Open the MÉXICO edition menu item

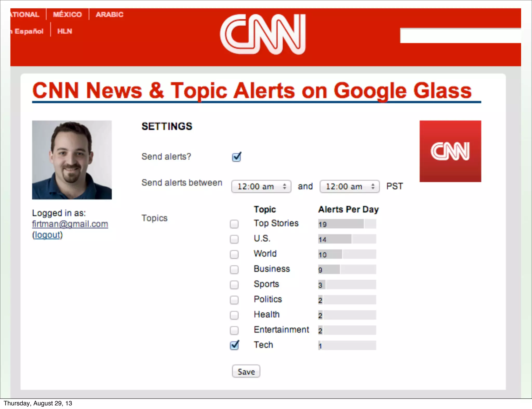coord(67,15)
